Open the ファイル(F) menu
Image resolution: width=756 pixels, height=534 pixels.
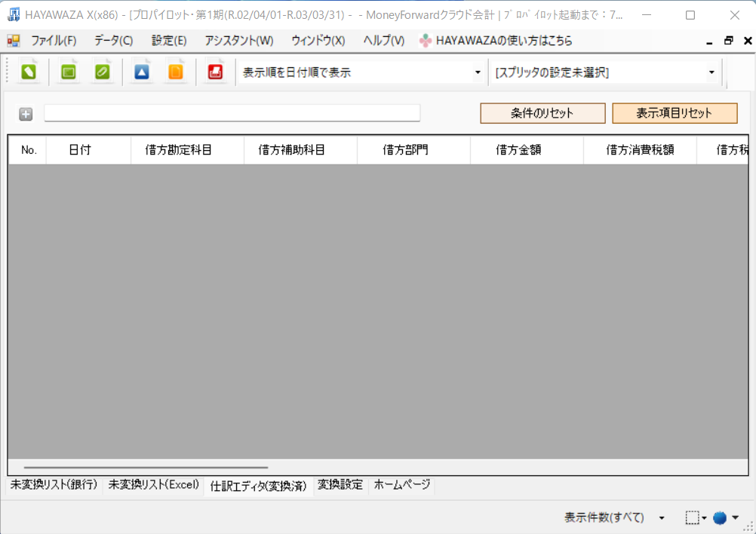(x=54, y=41)
